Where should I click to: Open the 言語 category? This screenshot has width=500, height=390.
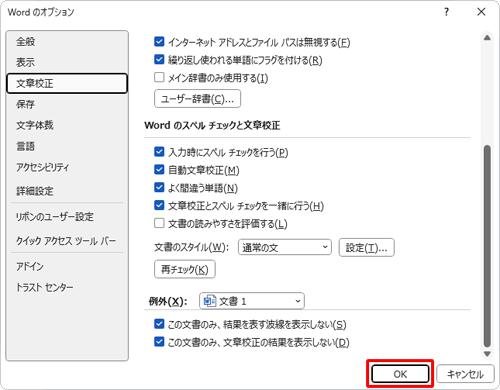coord(67,146)
